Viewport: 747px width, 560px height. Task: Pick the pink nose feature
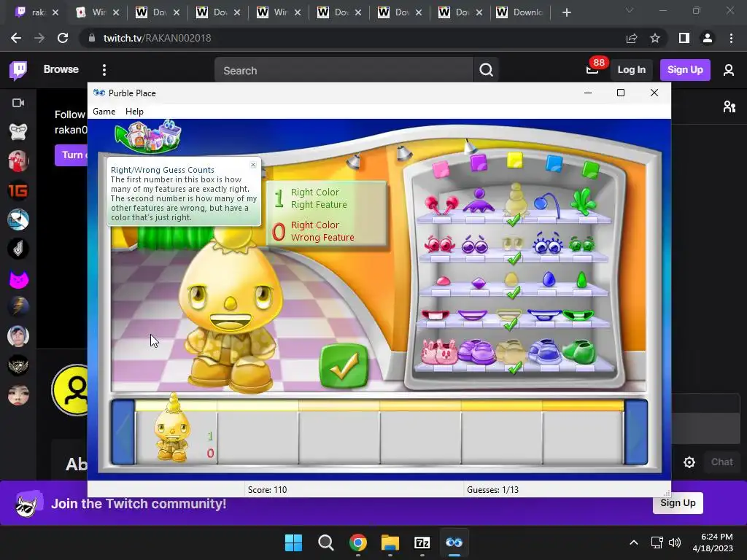tap(443, 281)
